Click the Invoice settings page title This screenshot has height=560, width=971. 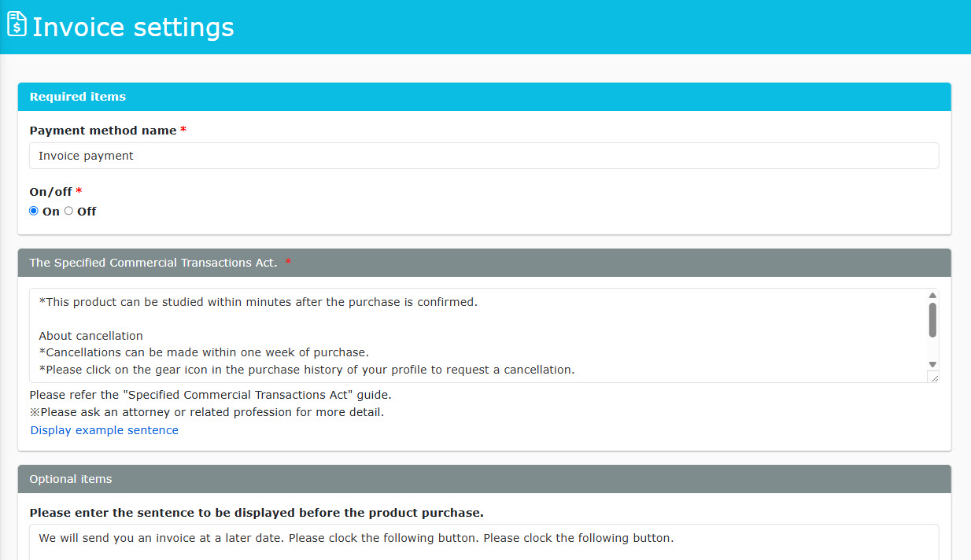coord(133,27)
